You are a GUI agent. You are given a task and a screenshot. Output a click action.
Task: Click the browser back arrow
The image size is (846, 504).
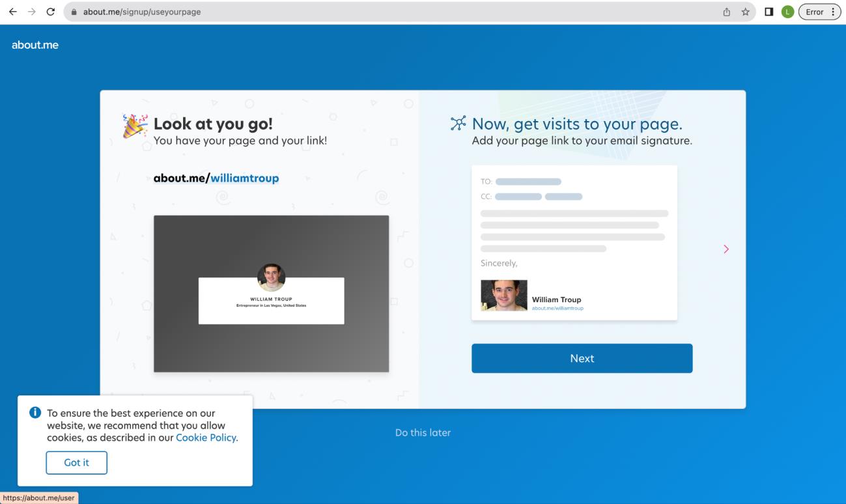12,12
